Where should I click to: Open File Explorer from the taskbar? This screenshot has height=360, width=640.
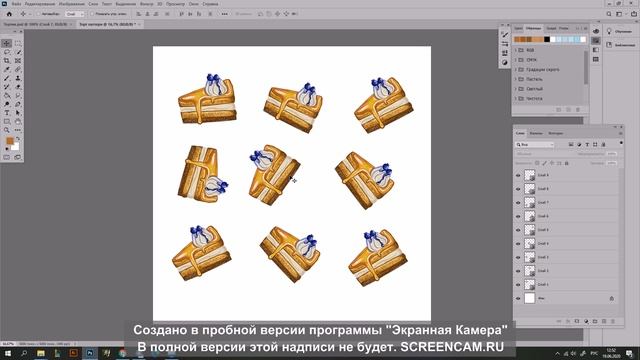tap(41, 353)
